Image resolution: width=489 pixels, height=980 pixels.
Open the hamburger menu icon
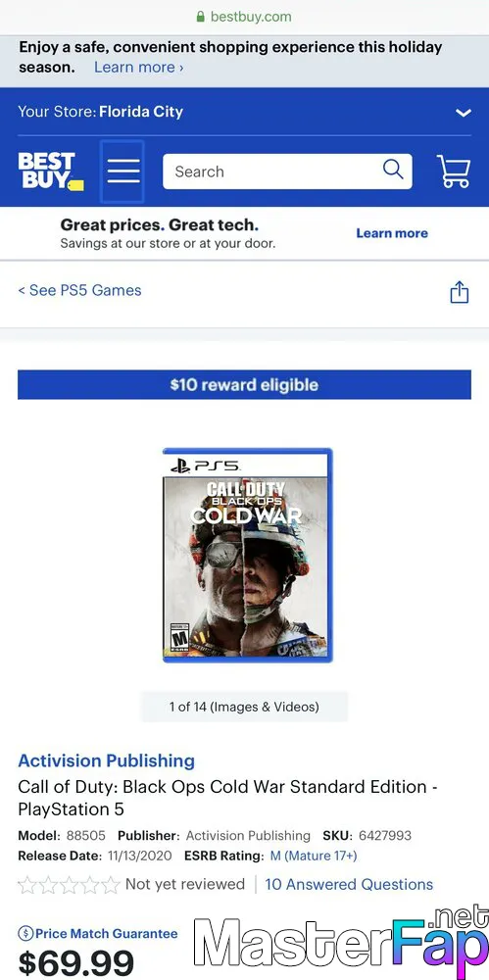[x=122, y=171]
